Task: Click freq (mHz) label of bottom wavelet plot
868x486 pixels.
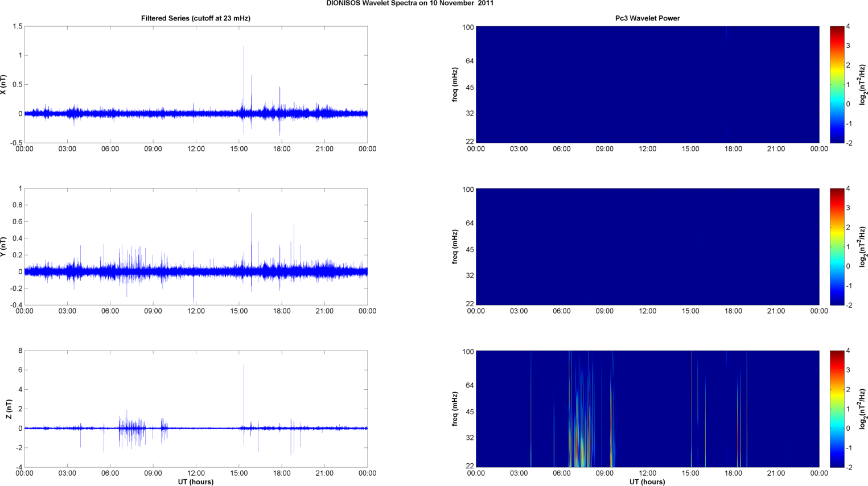Action: tap(455, 409)
